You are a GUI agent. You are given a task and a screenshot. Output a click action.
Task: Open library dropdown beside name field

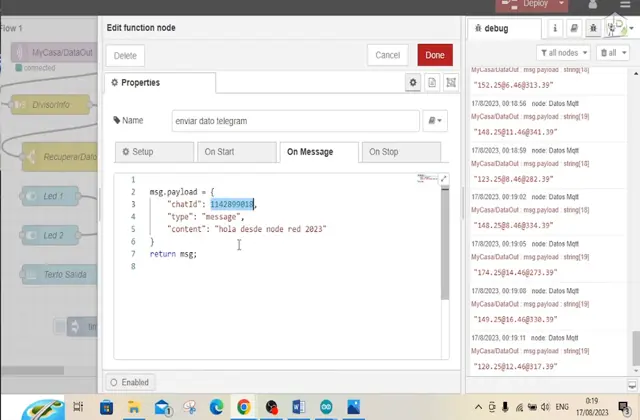point(435,121)
